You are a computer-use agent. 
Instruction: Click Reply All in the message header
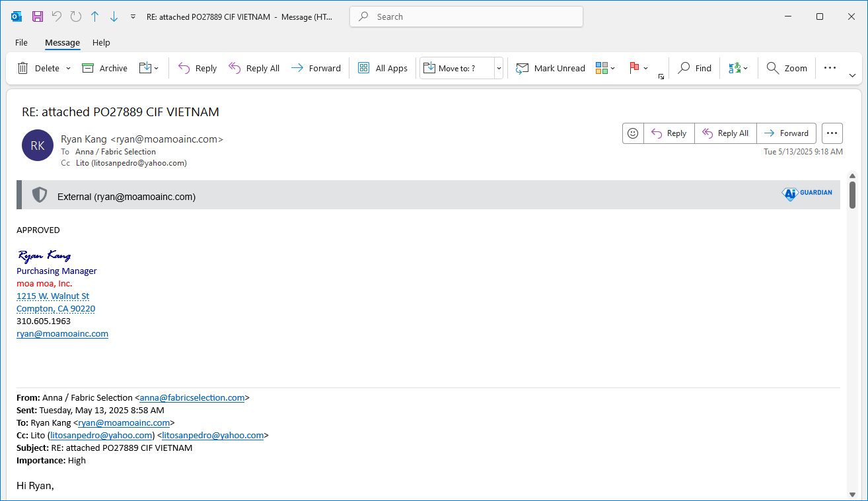(725, 133)
